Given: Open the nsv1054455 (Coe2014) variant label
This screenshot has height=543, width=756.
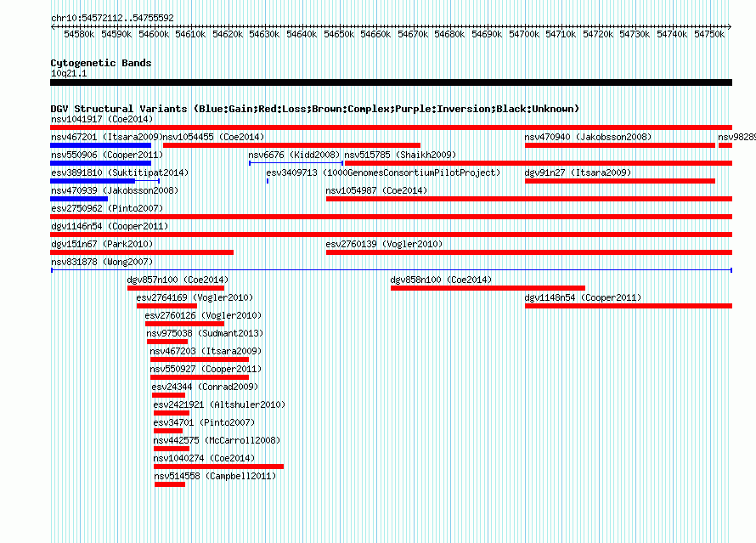Looking at the screenshot, I should (x=213, y=137).
